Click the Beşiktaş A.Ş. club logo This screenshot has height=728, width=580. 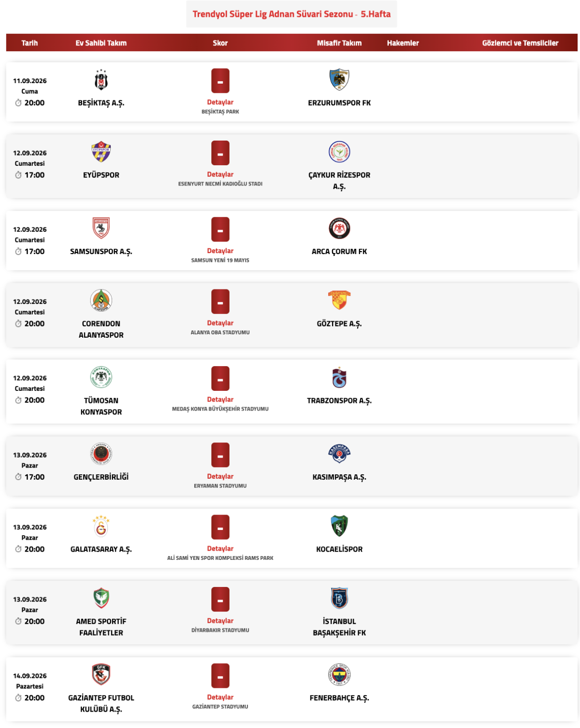click(101, 80)
